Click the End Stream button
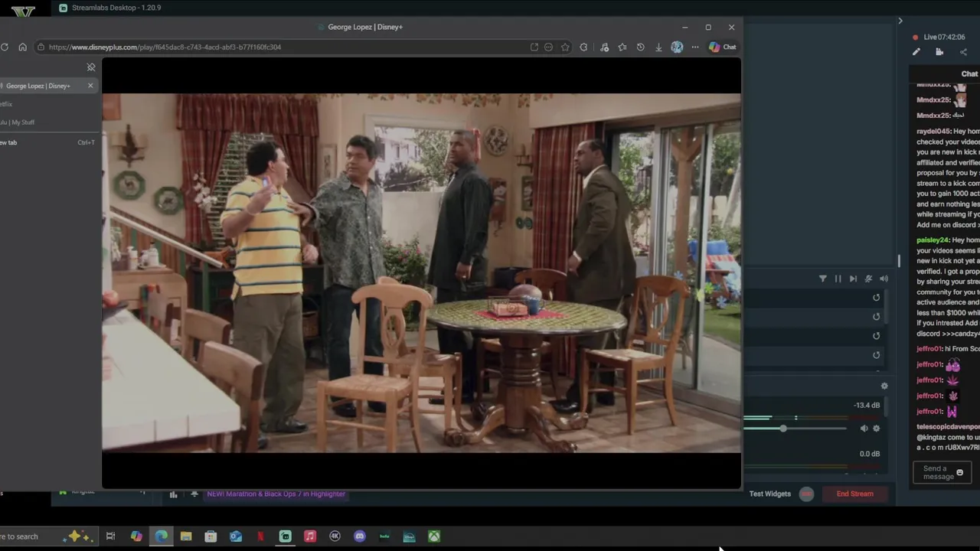 [x=854, y=494]
